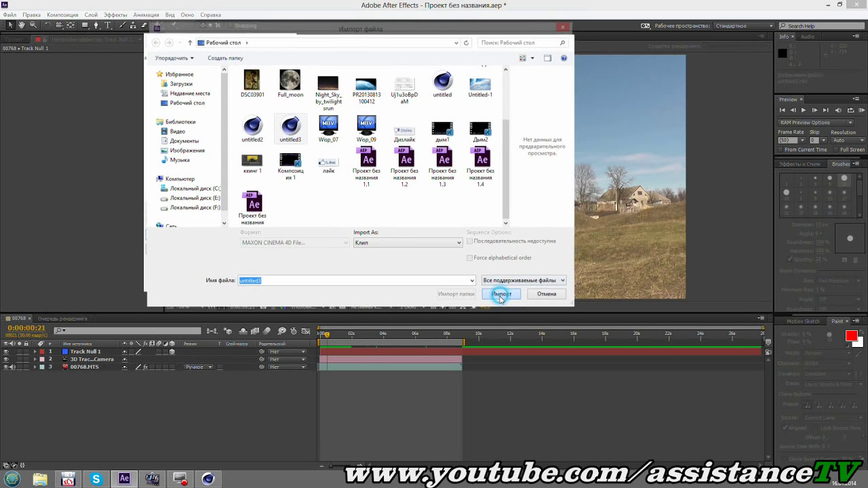
Task: Click the Отмена button
Action: coord(547,294)
